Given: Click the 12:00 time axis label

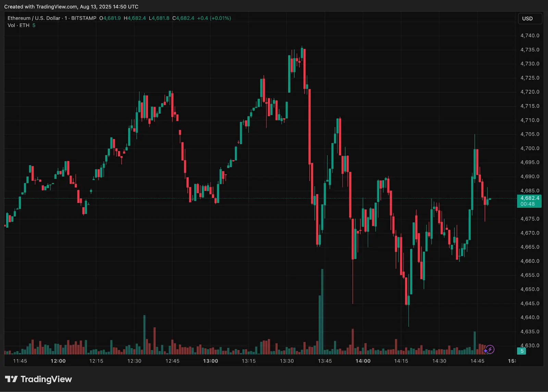Looking at the screenshot, I should click(58, 361).
